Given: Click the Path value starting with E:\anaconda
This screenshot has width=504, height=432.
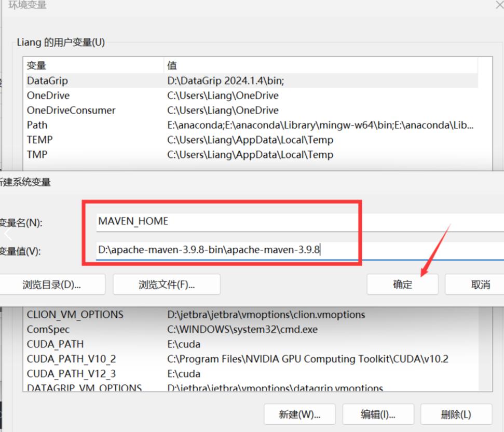Looking at the screenshot, I should pos(320,125).
